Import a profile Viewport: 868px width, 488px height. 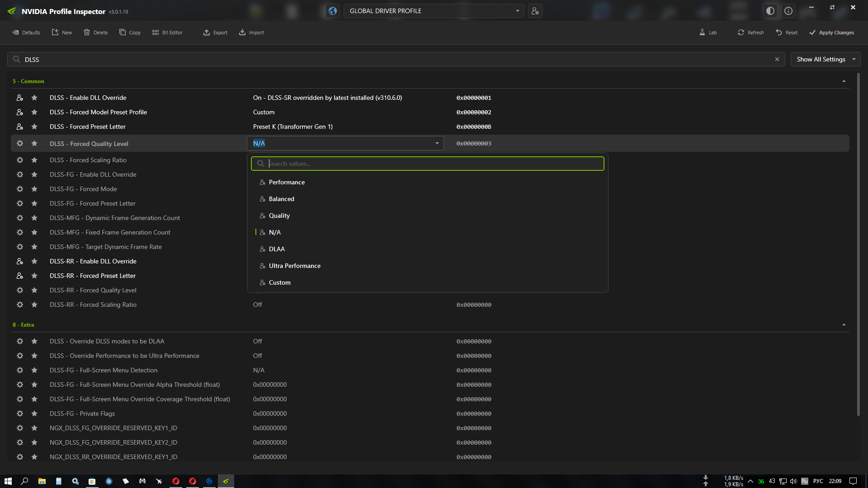point(251,33)
